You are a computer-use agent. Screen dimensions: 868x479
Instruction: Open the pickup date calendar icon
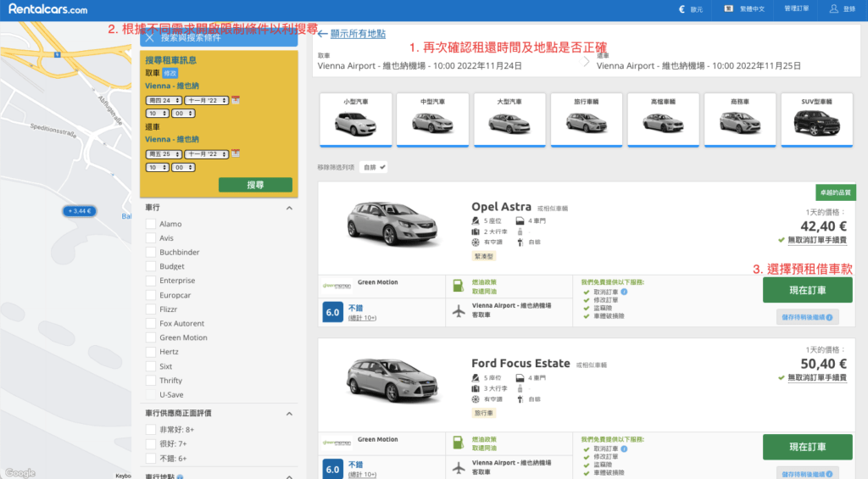pyautogui.click(x=236, y=100)
